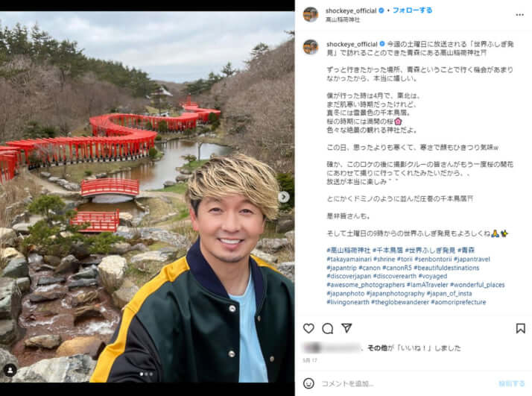Image resolution: width=532 pixels, height=396 pixels.
Task: Share post with paper plane icon
Action: pos(346,328)
